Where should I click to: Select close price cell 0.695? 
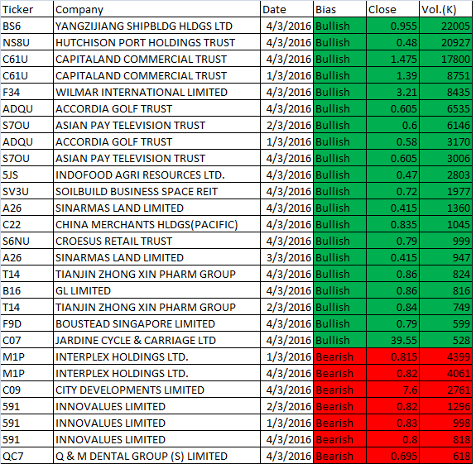point(393,456)
